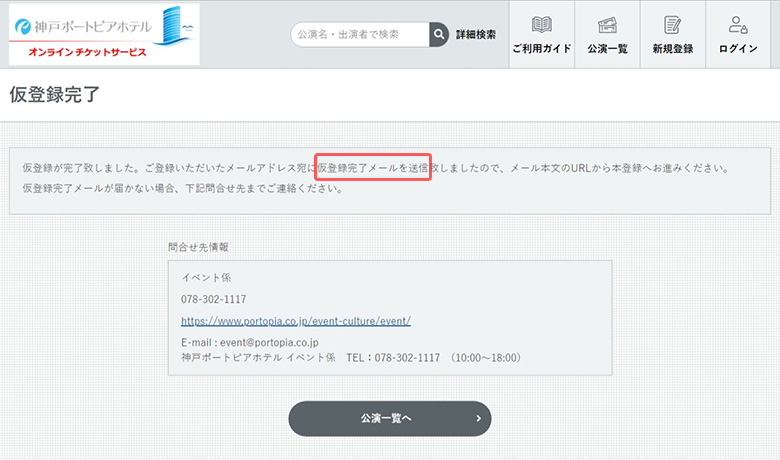Open the ログイン menu item

coord(738,34)
